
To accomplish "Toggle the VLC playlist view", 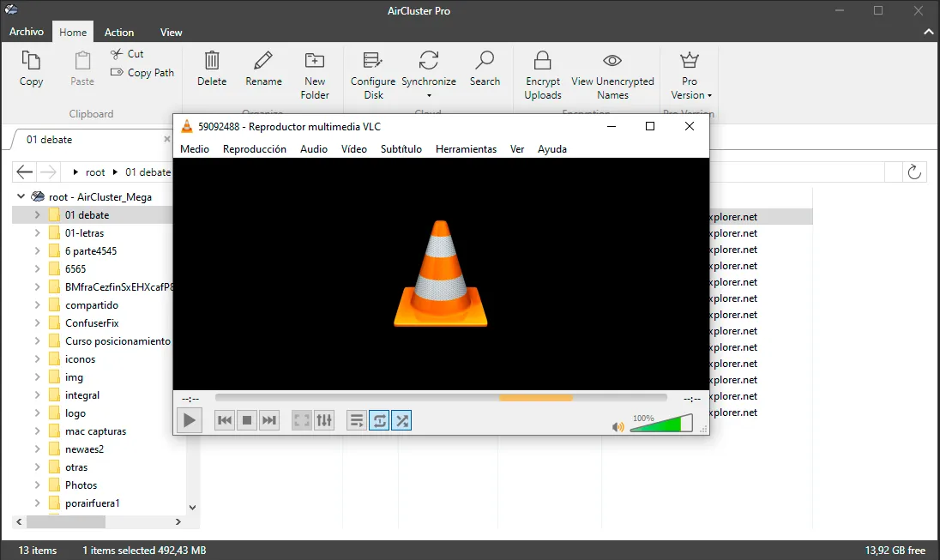I will (357, 420).
